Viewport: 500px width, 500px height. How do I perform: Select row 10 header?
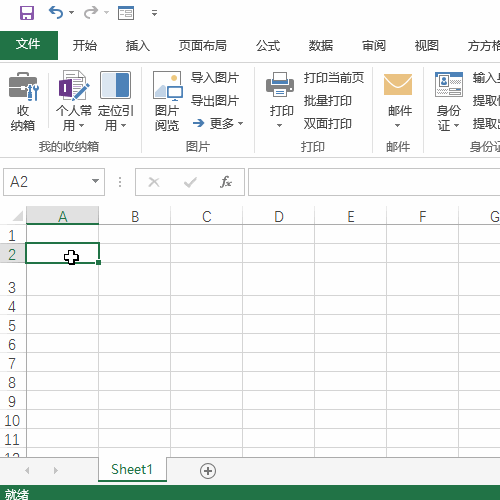(x=13, y=420)
